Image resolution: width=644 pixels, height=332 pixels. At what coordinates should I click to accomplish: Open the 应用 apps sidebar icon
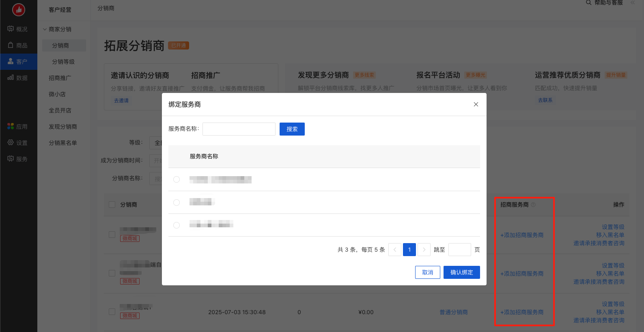coord(11,126)
